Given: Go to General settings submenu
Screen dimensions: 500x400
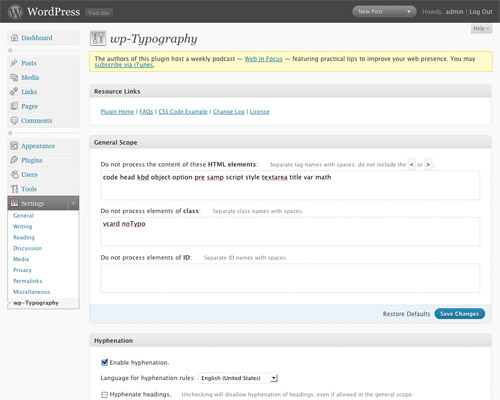Looking at the screenshot, I should (23, 216).
